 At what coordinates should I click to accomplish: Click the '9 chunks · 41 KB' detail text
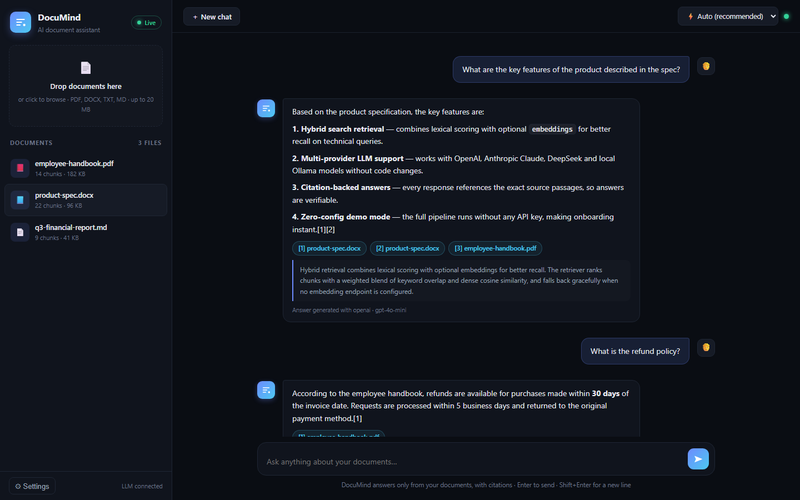tap(57, 238)
